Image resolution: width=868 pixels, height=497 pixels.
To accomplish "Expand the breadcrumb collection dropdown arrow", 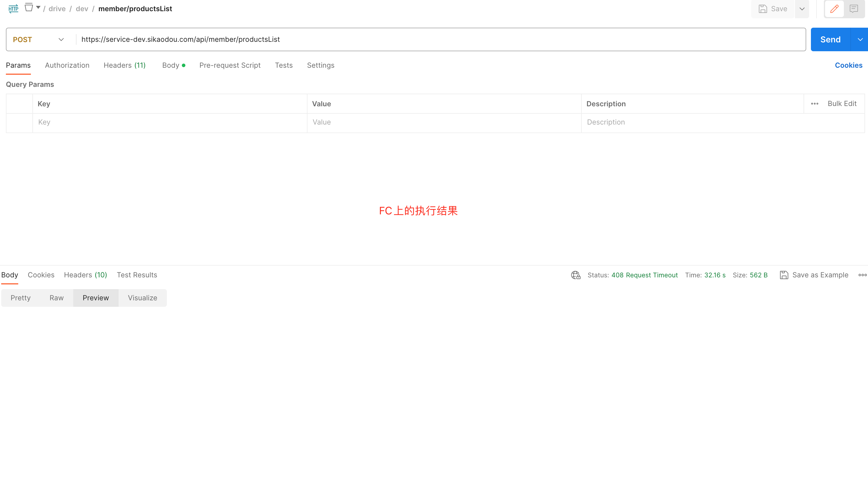I will click(38, 8).
